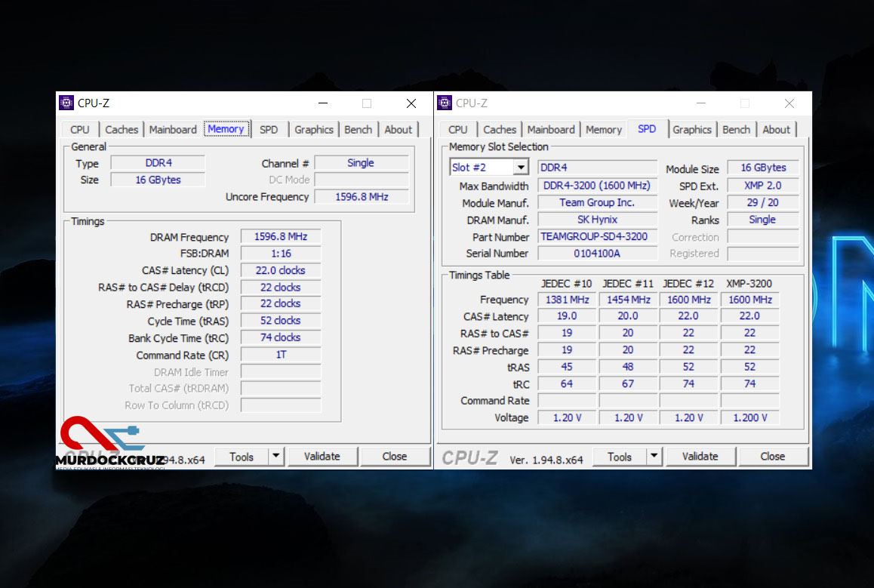Screen dimensions: 874x588
Task: Click Uncore Frequency value 1596.8 MHz
Action: coord(362,197)
